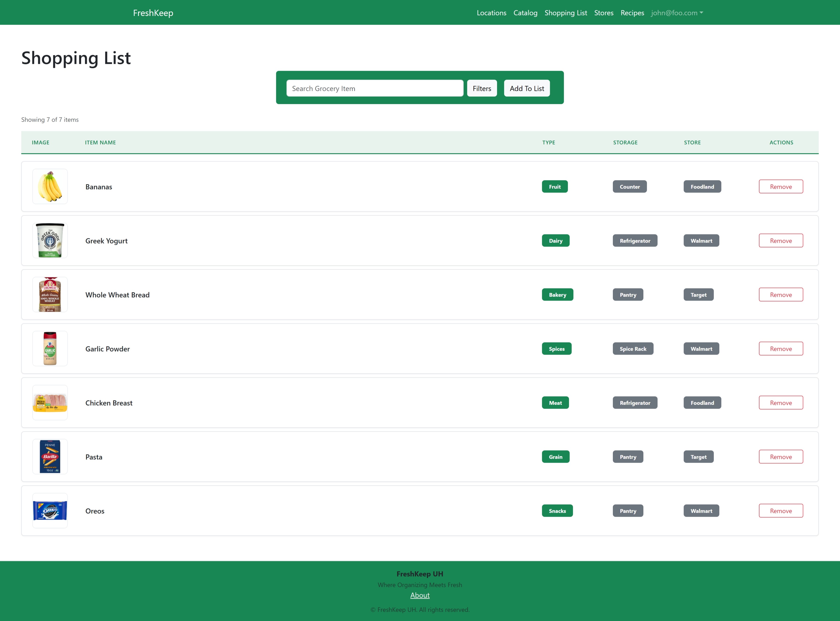Click the Greek Yogurt item name
This screenshot has height=621, width=840.
[x=106, y=241]
